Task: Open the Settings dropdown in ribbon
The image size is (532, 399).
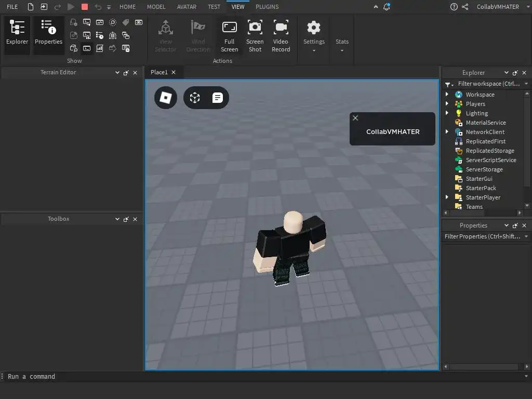Action: [x=314, y=36]
